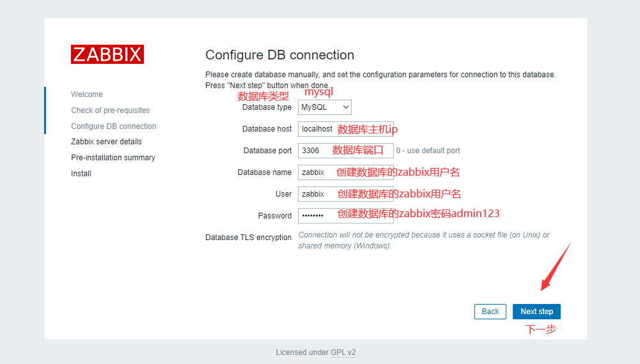This screenshot has width=640, height=364.
Task: Select Configure DB connection sidebar step
Action: click(x=113, y=126)
